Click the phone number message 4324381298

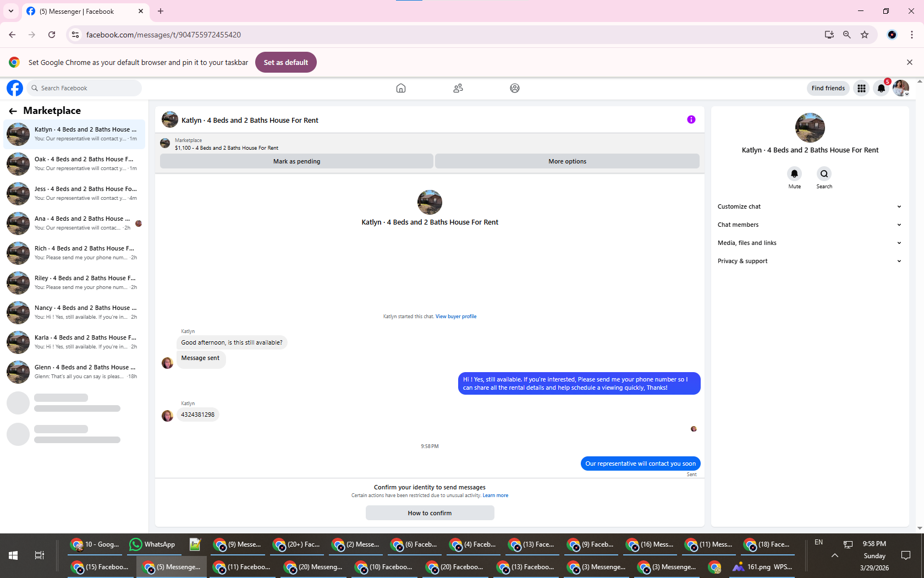(198, 415)
